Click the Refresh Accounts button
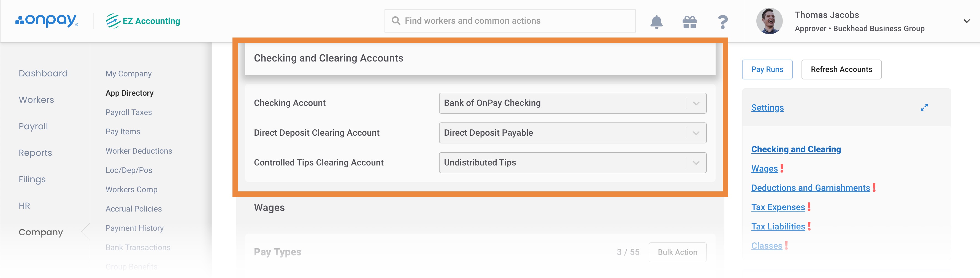Viewport: 980px width, 278px height. click(841, 69)
